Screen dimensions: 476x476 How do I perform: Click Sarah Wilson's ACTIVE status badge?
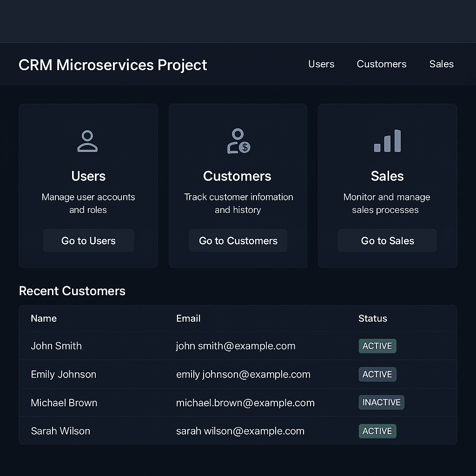[x=377, y=431]
